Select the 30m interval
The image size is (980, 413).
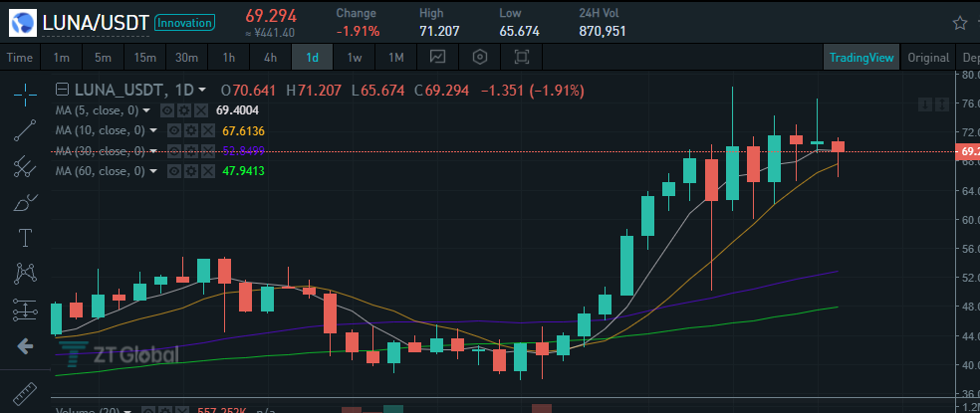point(187,58)
